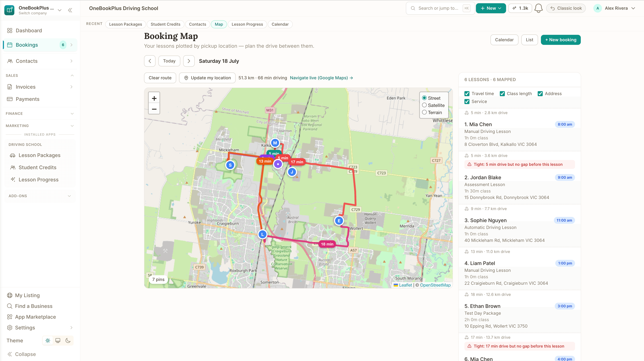Open Payments in sidebar
Viewport: 644px width, 361px height.
(x=40, y=99)
